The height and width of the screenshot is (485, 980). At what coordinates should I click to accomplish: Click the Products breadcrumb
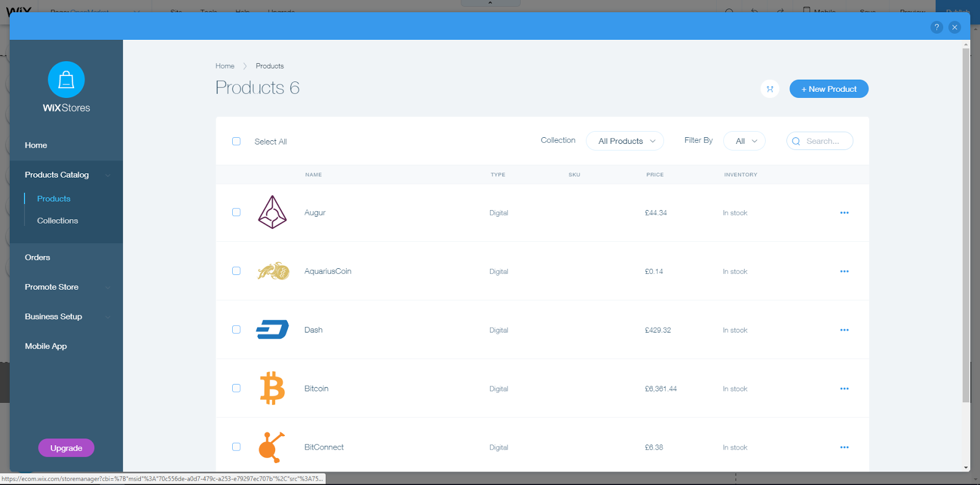[x=269, y=66]
